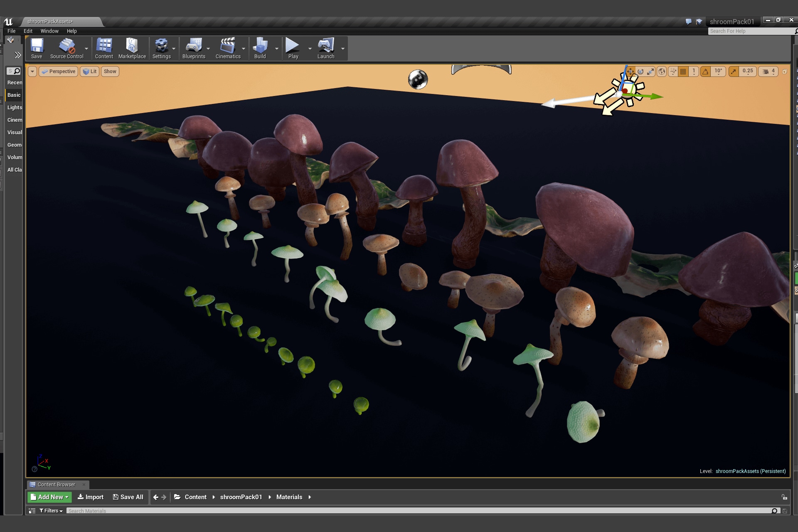Click the Add New button
The image size is (798, 532).
pos(49,497)
